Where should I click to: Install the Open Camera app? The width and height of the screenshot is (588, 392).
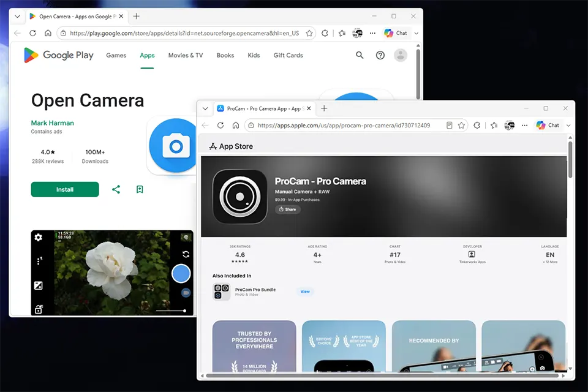click(x=65, y=189)
